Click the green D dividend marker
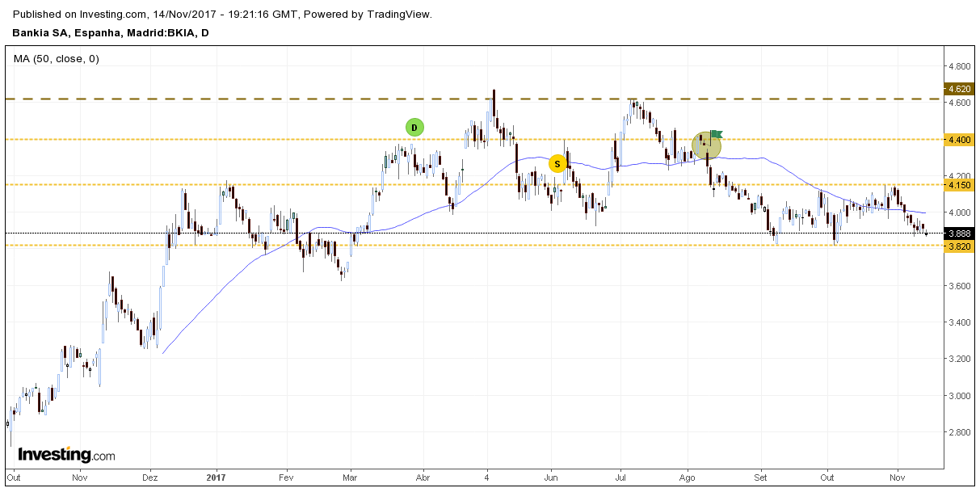Screen dimensions: 980x488 point(414,127)
